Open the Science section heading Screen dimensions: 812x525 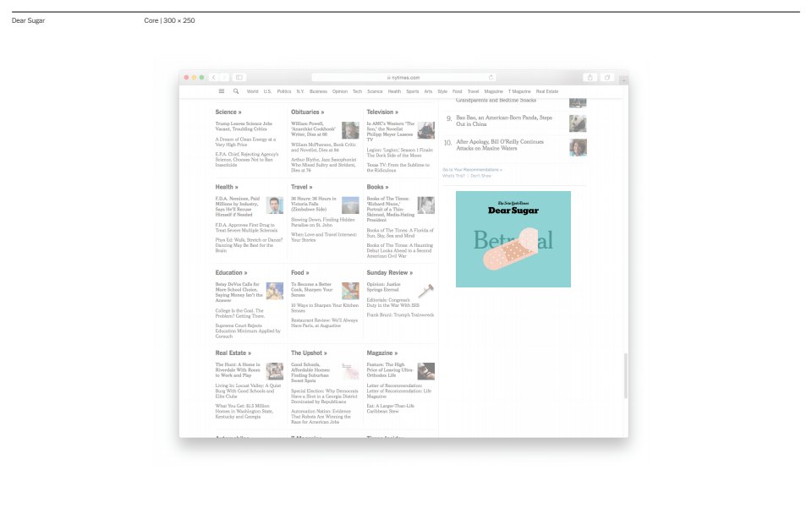[x=228, y=112]
